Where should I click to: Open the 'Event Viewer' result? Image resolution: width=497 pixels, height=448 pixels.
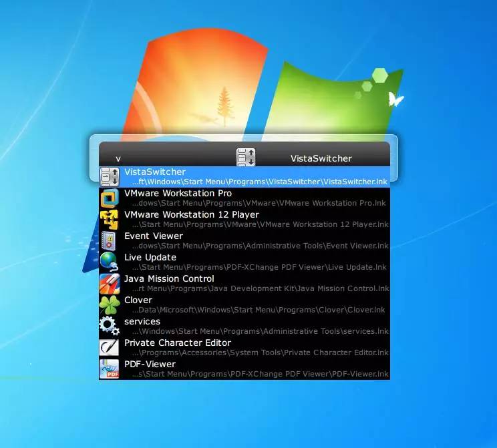coord(154,236)
